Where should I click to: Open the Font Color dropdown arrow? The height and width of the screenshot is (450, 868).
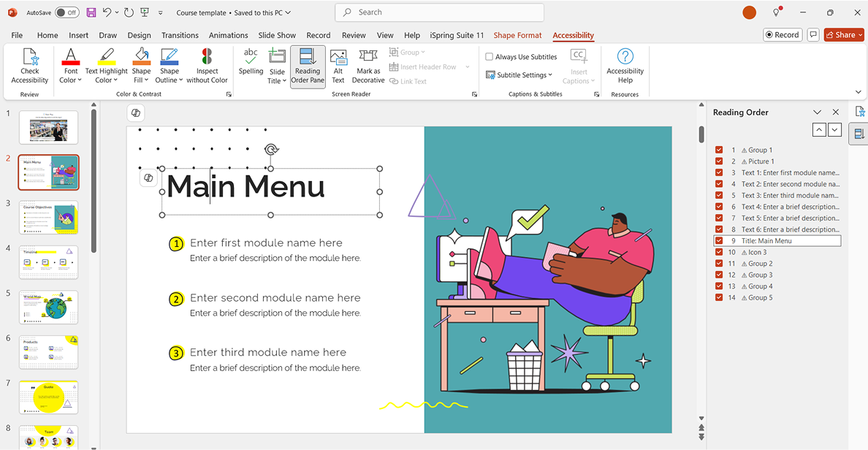tap(80, 80)
